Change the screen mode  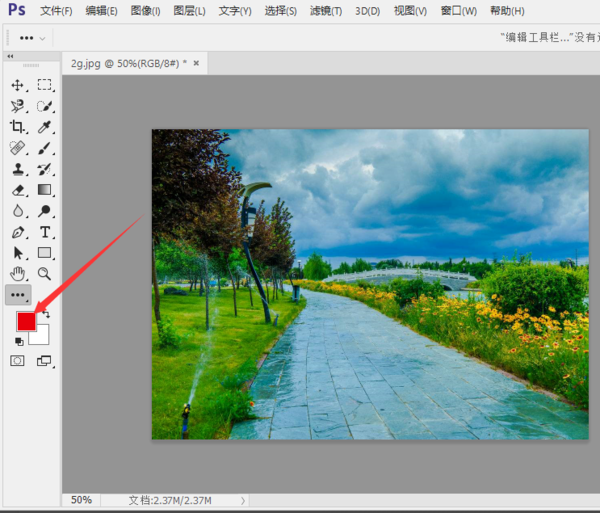point(44,361)
